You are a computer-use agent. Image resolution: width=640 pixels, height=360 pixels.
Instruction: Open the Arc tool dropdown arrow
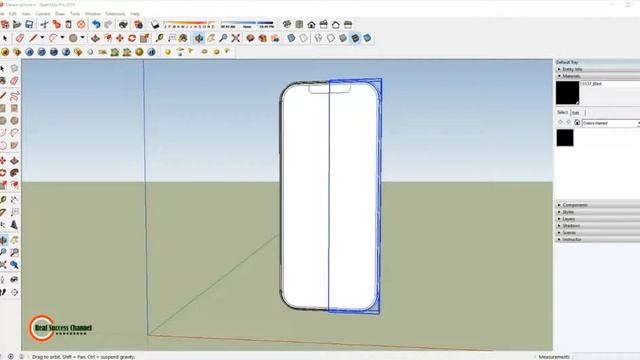pos(62,38)
